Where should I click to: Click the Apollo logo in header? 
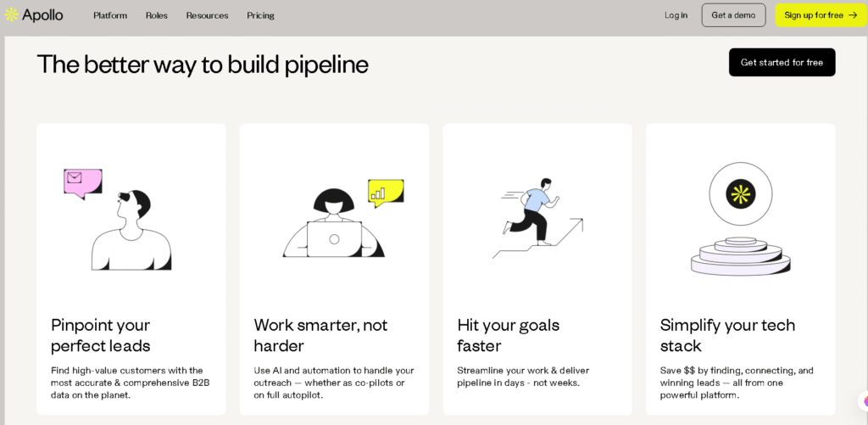(34, 14)
